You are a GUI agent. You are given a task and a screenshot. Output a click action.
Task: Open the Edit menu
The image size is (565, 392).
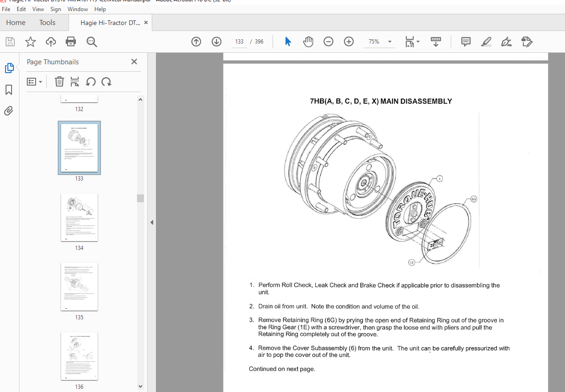(x=21, y=9)
